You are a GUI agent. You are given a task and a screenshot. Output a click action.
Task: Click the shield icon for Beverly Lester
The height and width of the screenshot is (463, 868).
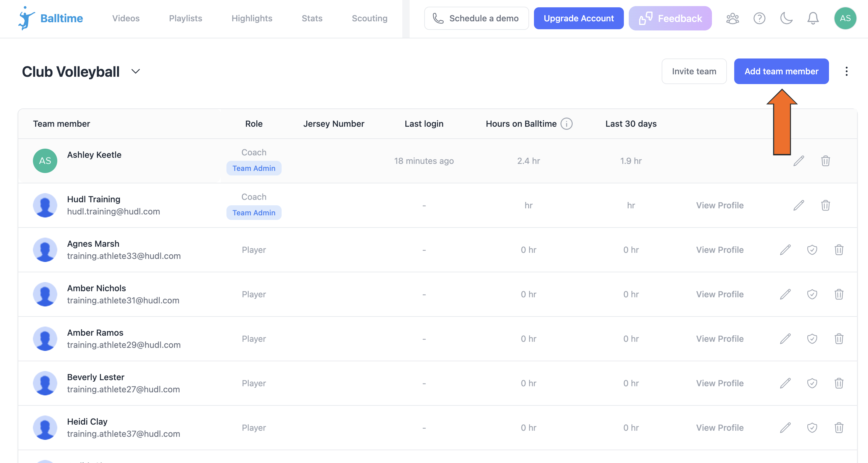click(x=812, y=383)
